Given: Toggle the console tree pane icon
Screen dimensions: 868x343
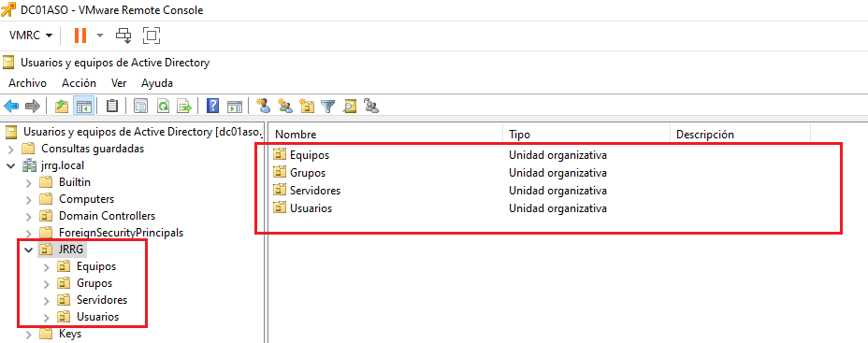Looking at the screenshot, I should click(x=83, y=106).
